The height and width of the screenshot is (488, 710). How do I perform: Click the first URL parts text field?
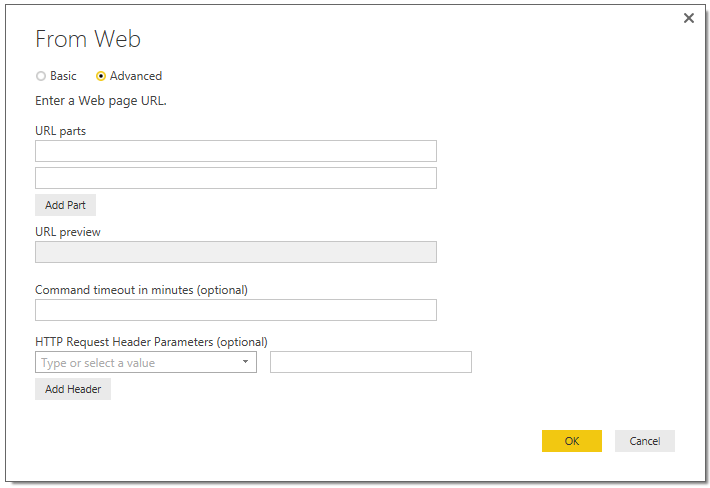(x=235, y=151)
